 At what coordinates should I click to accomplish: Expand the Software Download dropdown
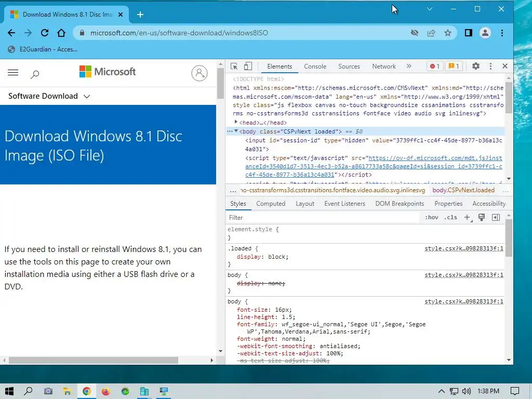click(x=49, y=96)
